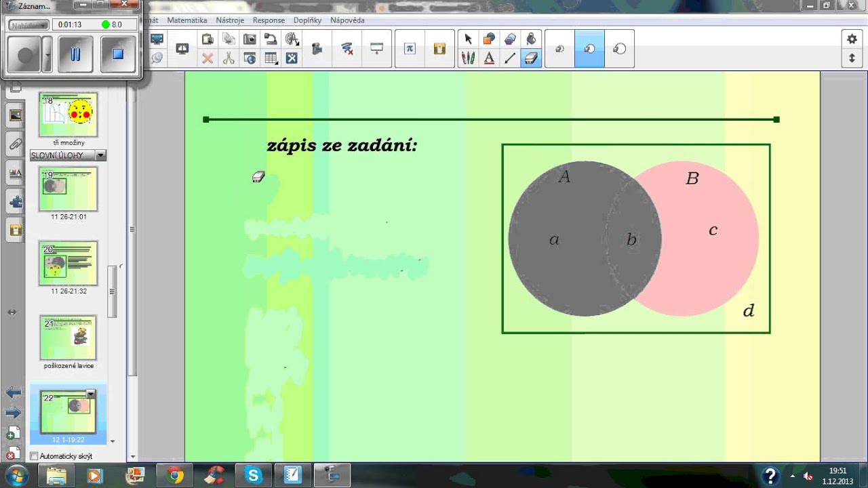Select the arrow Select tool
868x488 pixels.
(468, 39)
